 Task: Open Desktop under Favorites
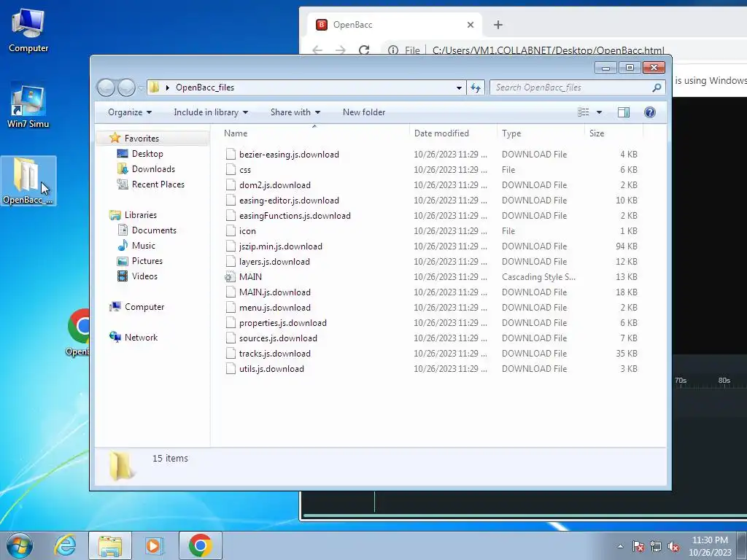[x=147, y=154]
